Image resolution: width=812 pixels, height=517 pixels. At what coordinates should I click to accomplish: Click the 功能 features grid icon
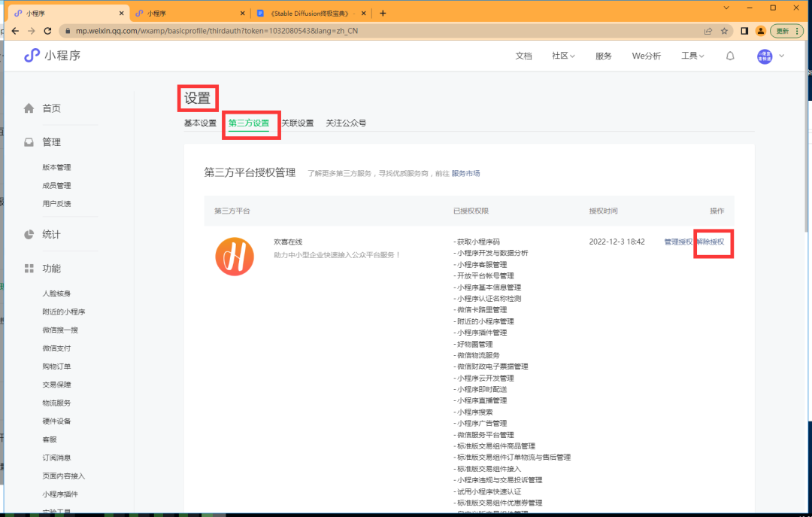(29, 268)
